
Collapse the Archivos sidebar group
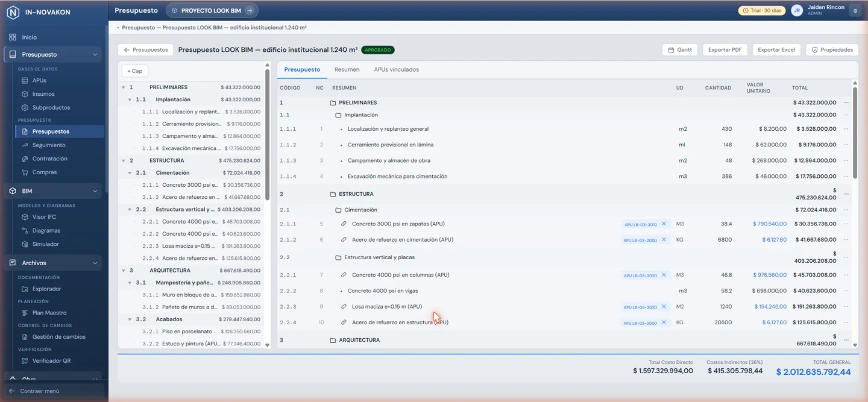pos(95,263)
